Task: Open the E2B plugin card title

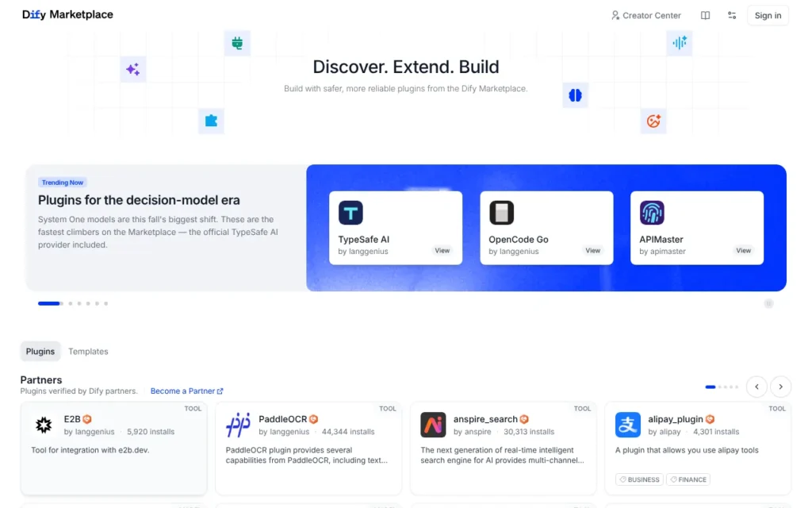Action: tap(72, 419)
